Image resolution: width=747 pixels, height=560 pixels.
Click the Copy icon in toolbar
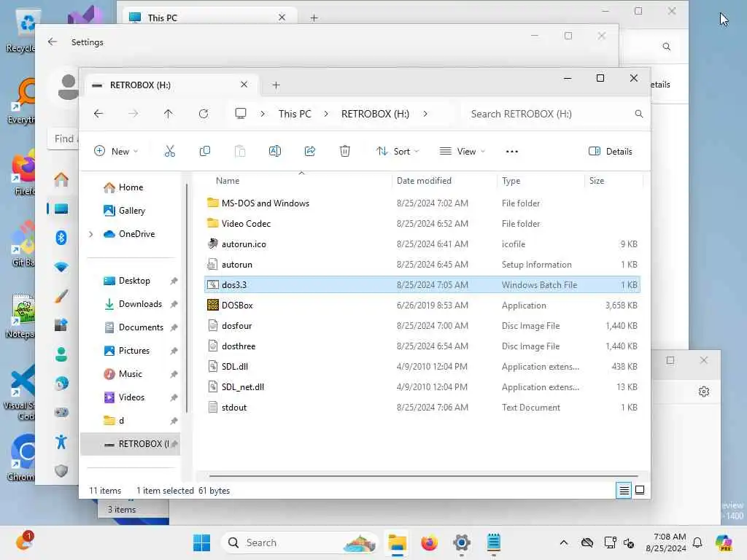point(204,152)
